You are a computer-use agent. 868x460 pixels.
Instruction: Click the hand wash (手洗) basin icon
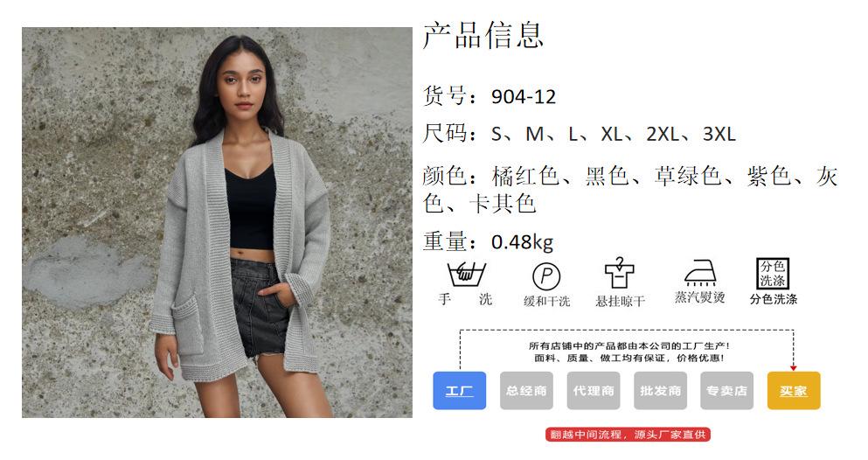[x=466, y=274]
